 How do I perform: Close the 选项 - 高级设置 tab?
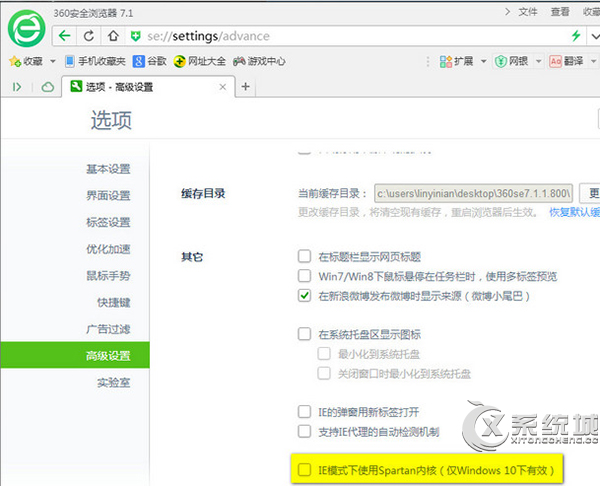[x=223, y=87]
